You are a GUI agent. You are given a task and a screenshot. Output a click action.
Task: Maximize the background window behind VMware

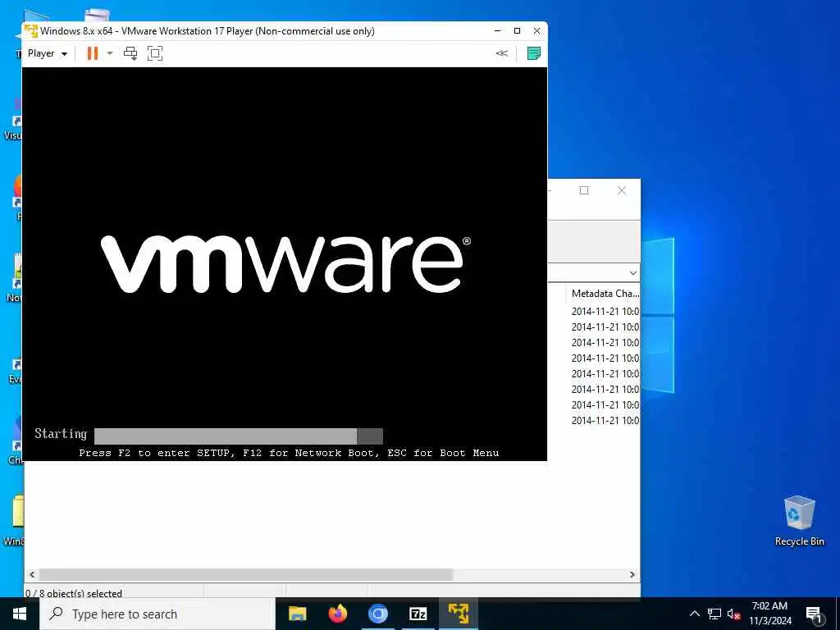click(584, 190)
